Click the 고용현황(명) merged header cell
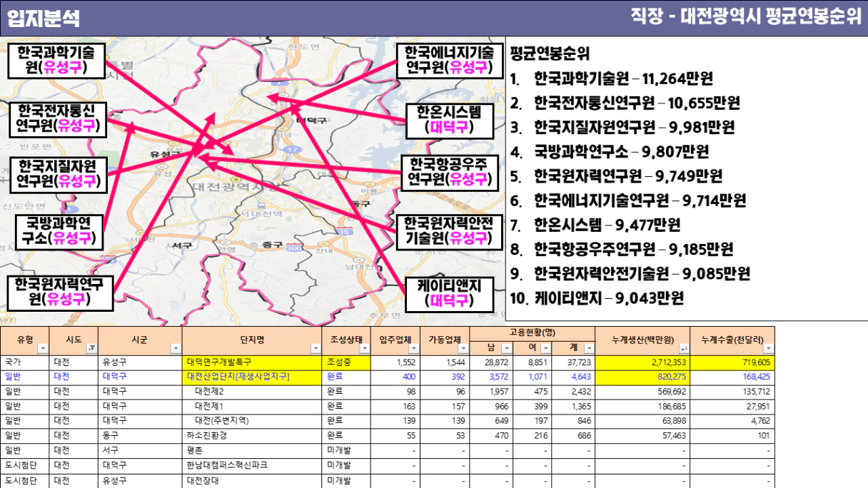Screen dimensions: 868x488 coord(533,333)
